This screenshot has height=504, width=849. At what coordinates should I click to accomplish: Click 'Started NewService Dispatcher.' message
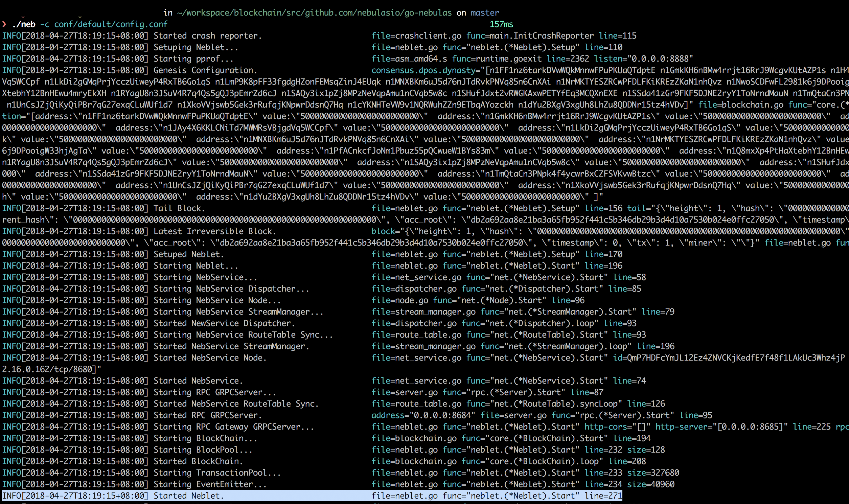click(224, 323)
